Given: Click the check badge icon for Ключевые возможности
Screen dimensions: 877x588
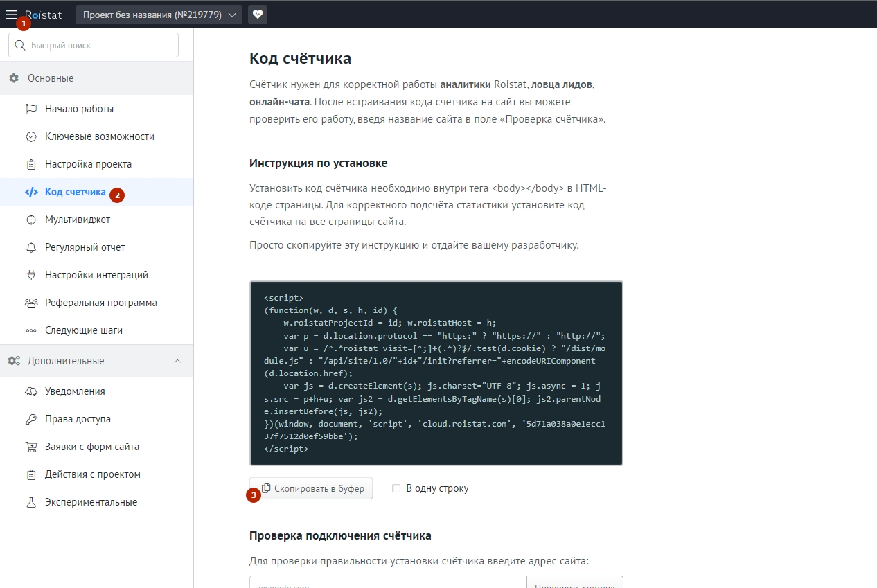Looking at the screenshot, I should click(x=30, y=136).
